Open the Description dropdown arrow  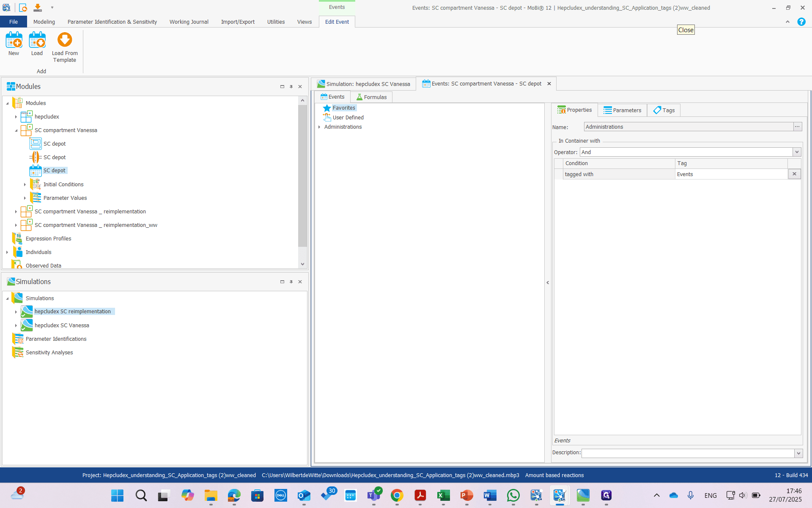(798, 453)
